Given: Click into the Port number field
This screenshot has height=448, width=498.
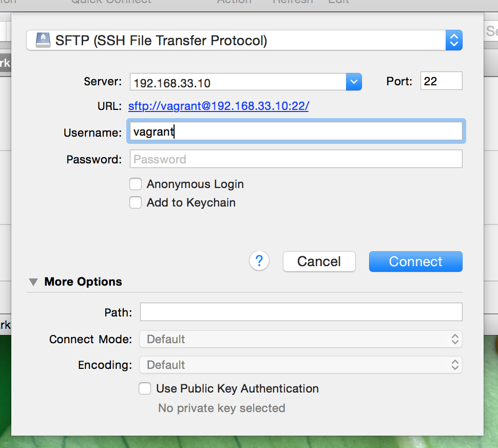Looking at the screenshot, I should point(441,81).
